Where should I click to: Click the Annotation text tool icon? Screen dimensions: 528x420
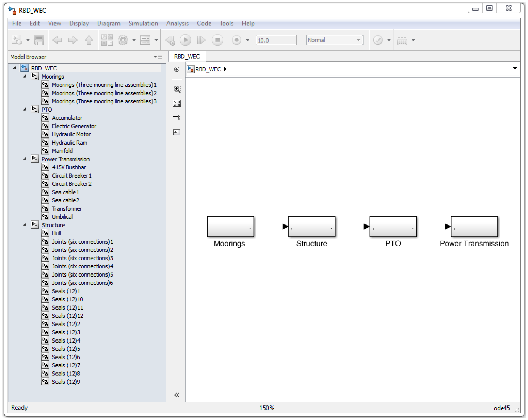(x=177, y=132)
